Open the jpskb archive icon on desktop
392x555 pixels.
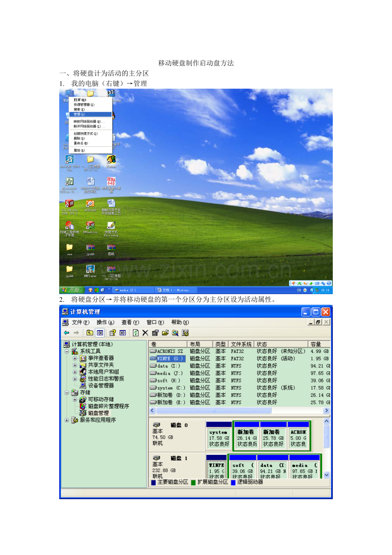tap(90, 249)
